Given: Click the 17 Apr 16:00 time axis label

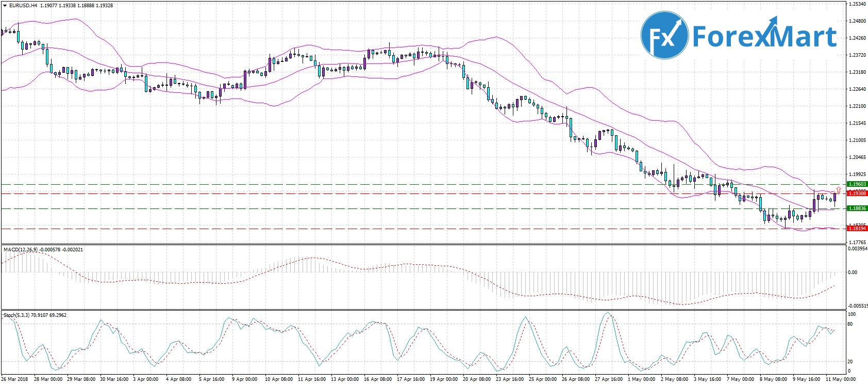Looking at the screenshot, I should click(411, 379).
